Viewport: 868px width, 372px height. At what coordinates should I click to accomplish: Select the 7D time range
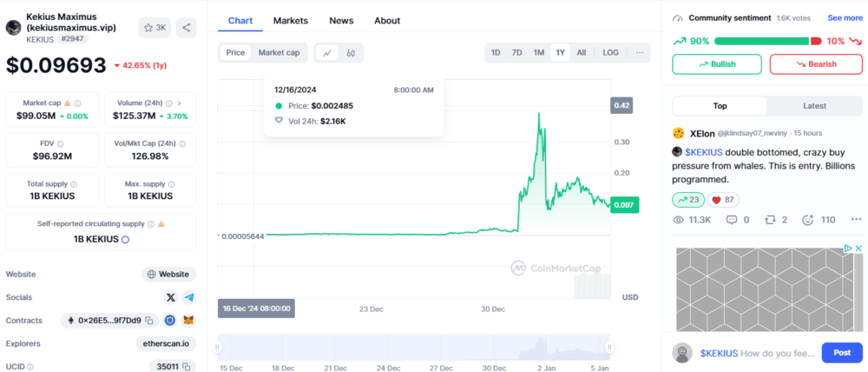pyautogui.click(x=516, y=53)
